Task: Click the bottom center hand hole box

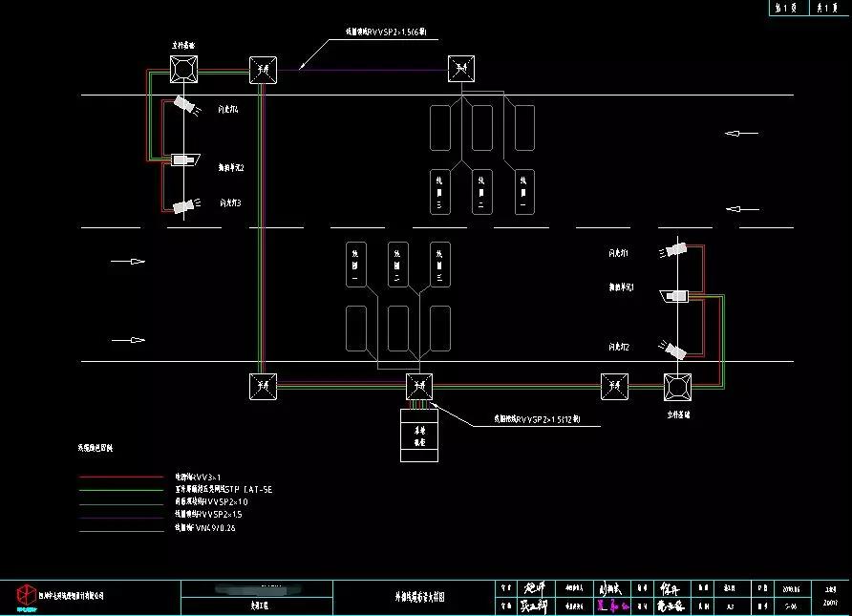Action: (x=418, y=387)
